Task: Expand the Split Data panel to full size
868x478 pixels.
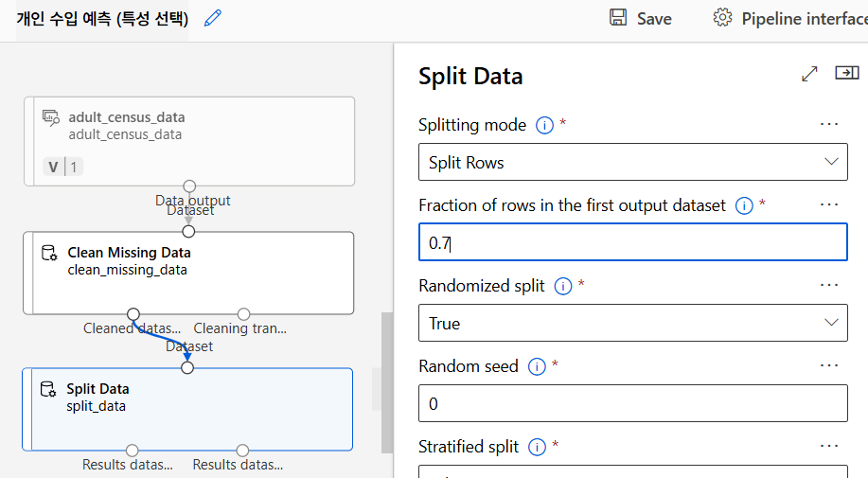Action: pyautogui.click(x=809, y=74)
